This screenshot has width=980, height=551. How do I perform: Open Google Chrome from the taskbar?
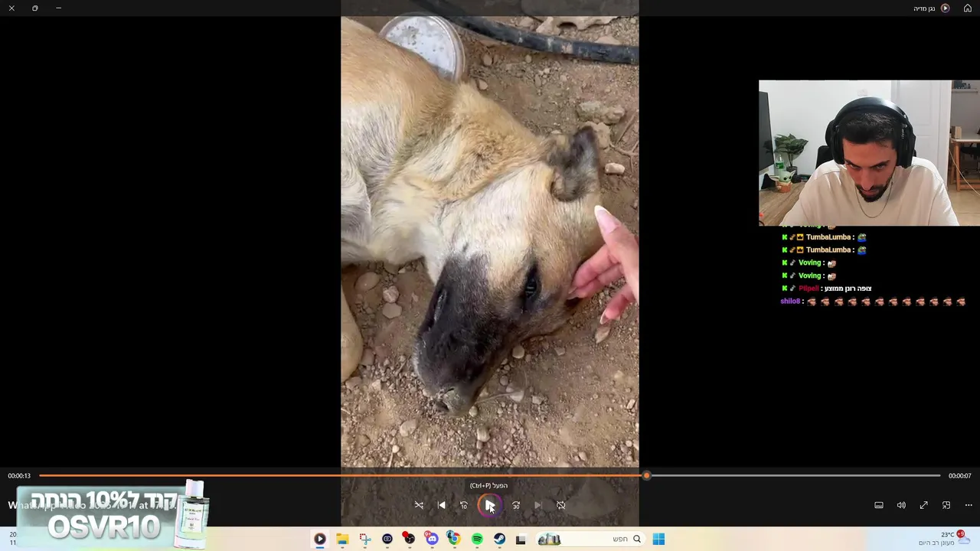coord(454,539)
